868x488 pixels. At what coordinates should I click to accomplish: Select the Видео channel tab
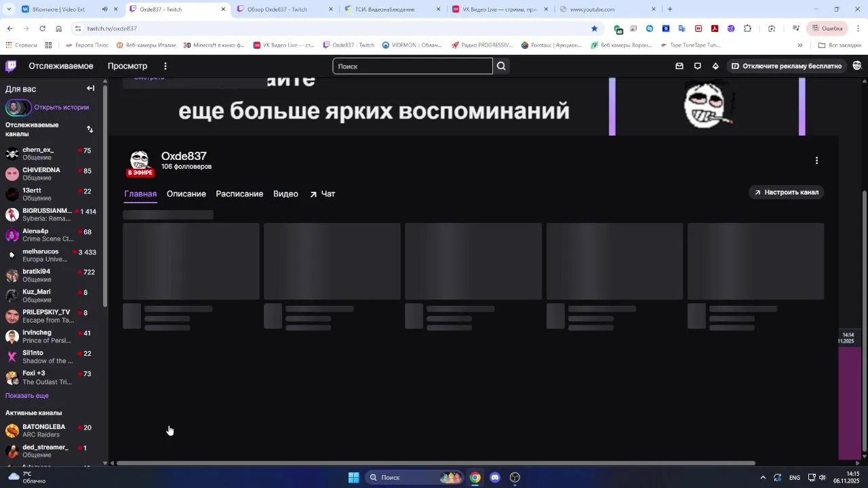285,194
